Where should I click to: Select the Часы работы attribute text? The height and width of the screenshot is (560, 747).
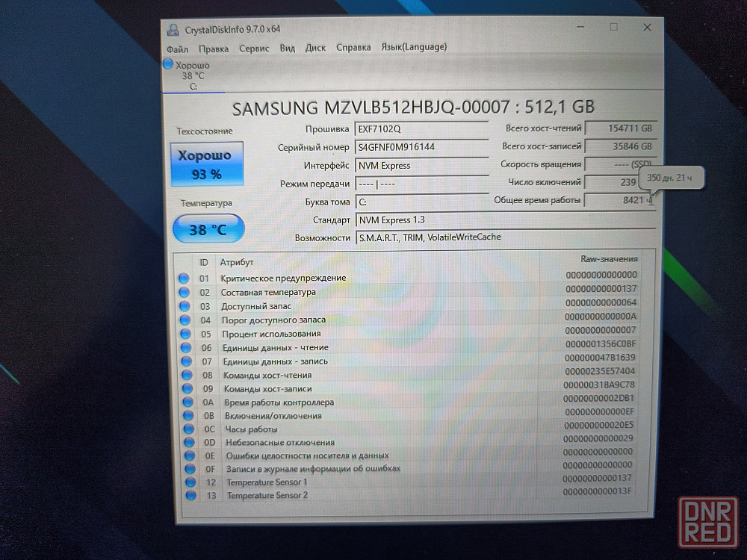[251, 429]
